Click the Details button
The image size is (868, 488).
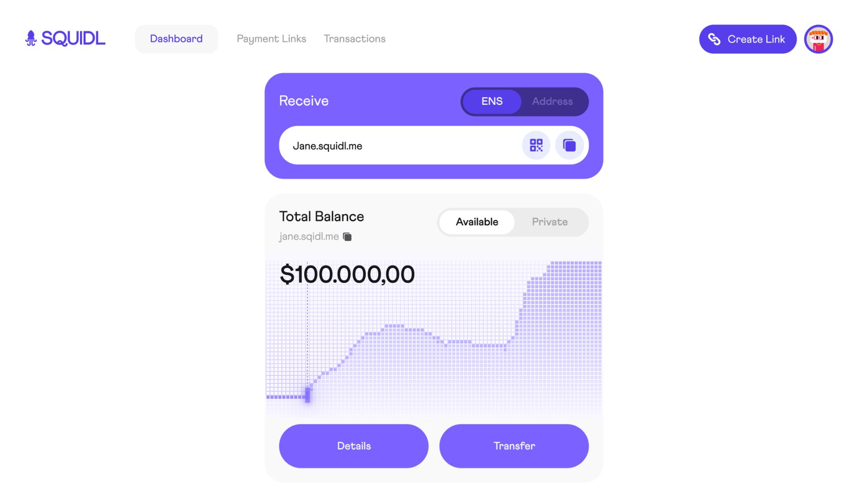354,446
